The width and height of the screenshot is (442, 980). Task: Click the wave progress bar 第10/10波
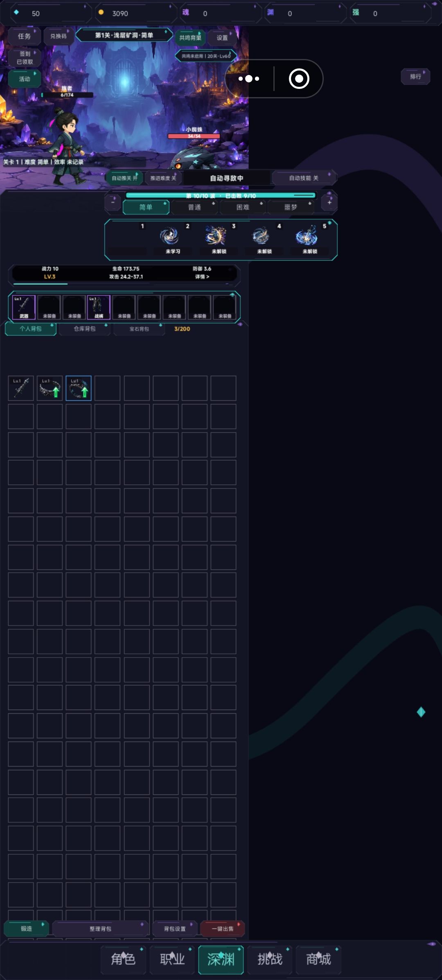(x=221, y=195)
